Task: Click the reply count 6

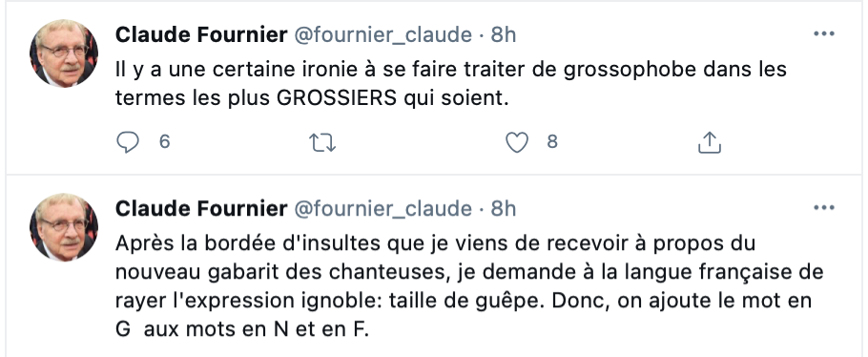Action: pos(164,142)
